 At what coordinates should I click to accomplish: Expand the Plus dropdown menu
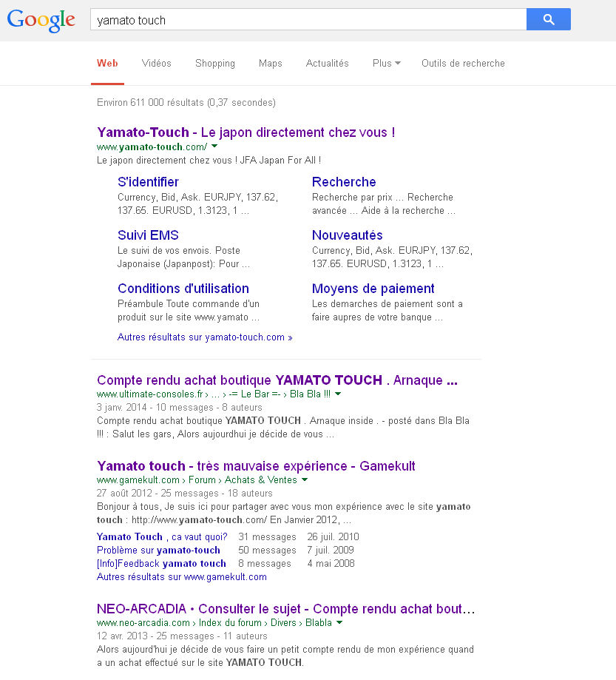tap(386, 64)
